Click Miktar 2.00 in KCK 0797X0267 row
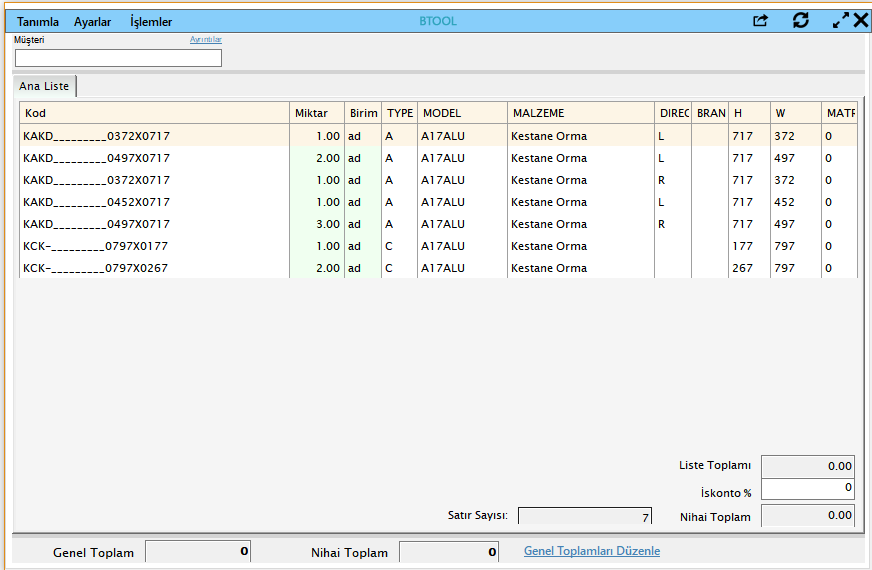Image resolution: width=872 pixels, height=570 pixels. 317,267
